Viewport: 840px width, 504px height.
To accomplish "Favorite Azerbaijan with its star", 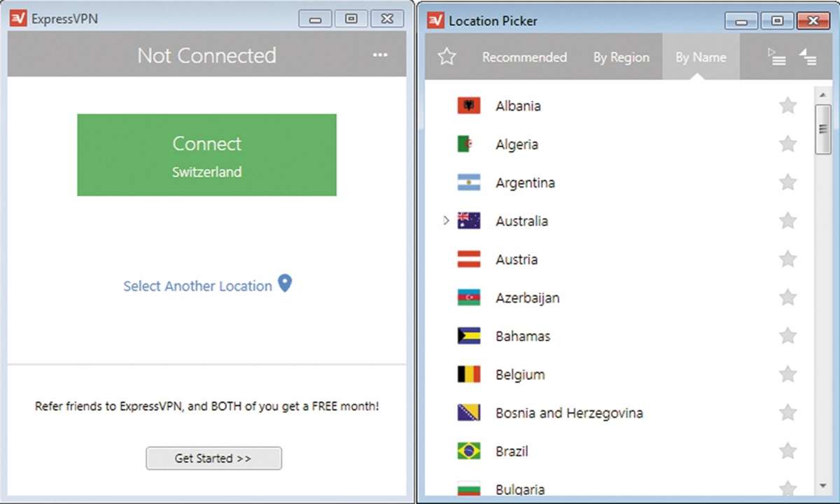I will pyautogui.click(x=788, y=297).
